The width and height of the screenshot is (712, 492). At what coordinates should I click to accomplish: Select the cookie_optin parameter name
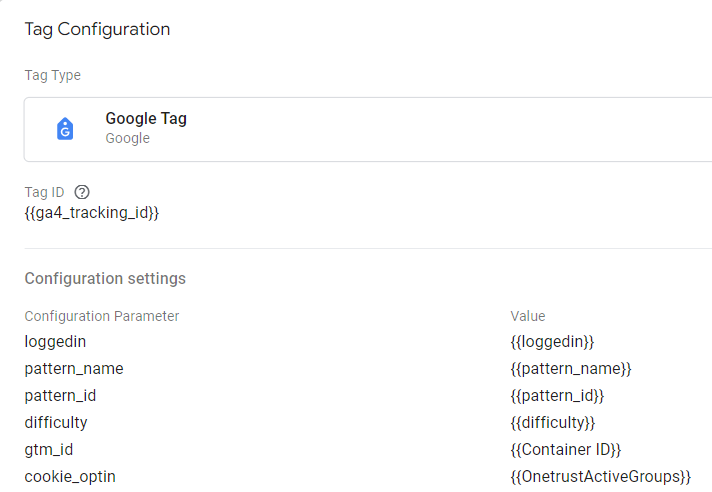(70, 477)
